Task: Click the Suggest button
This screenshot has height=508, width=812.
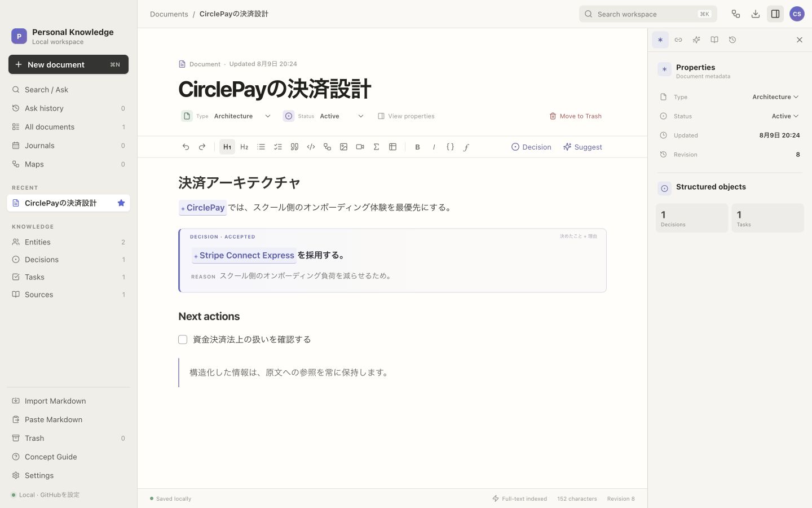Action: [x=582, y=147]
